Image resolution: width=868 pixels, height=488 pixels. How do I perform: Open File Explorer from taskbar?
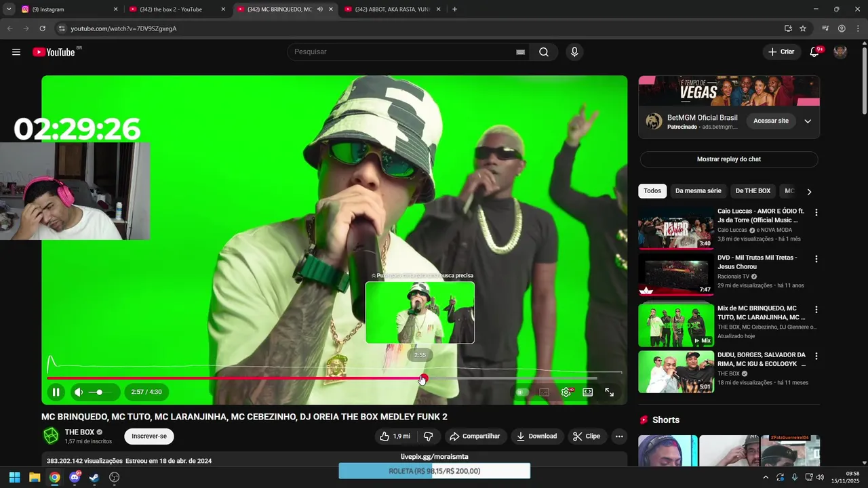pos(35,477)
